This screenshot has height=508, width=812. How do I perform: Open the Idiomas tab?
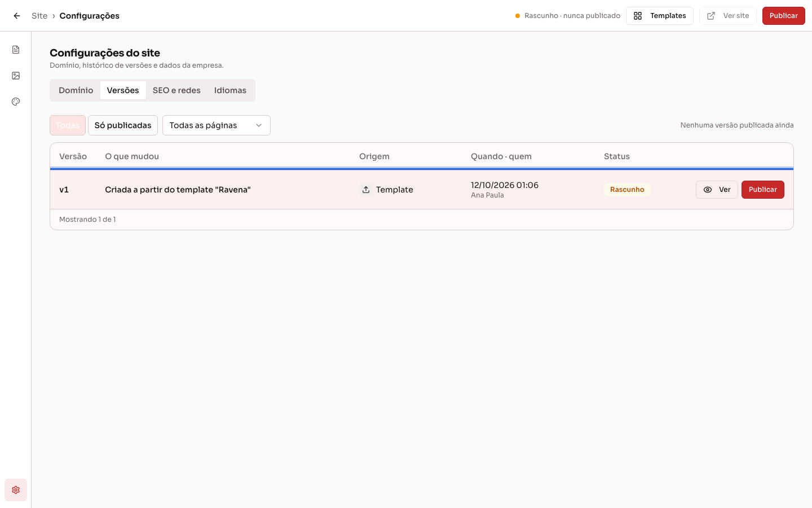pos(230,90)
